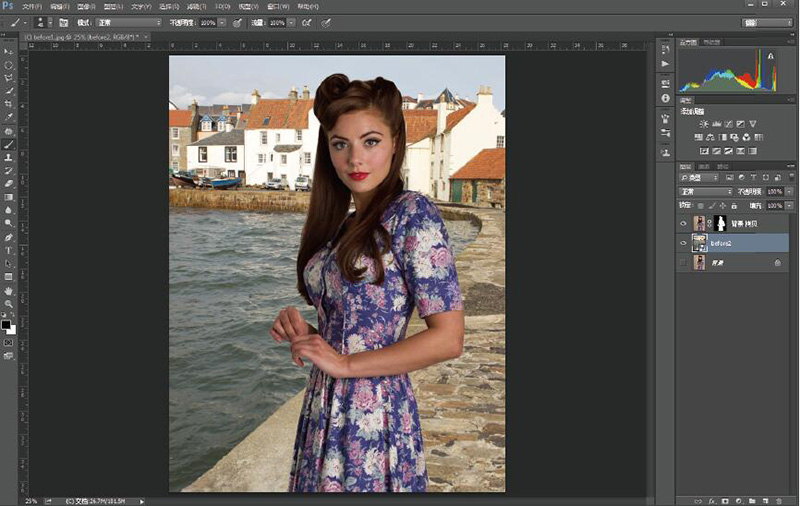The width and height of the screenshot is (800, 506).
Task: Show the hidden bottom background layer
Action: click(x=684, y=262)
